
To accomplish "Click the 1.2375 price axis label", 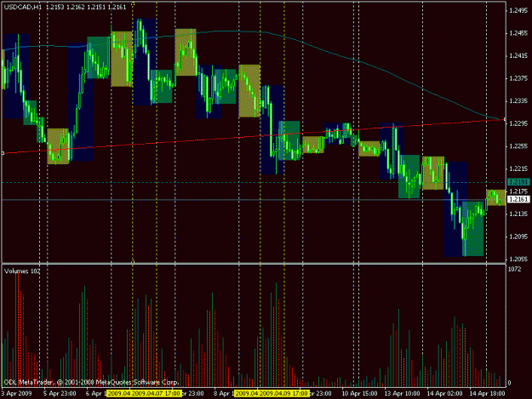I will [518, 78].
